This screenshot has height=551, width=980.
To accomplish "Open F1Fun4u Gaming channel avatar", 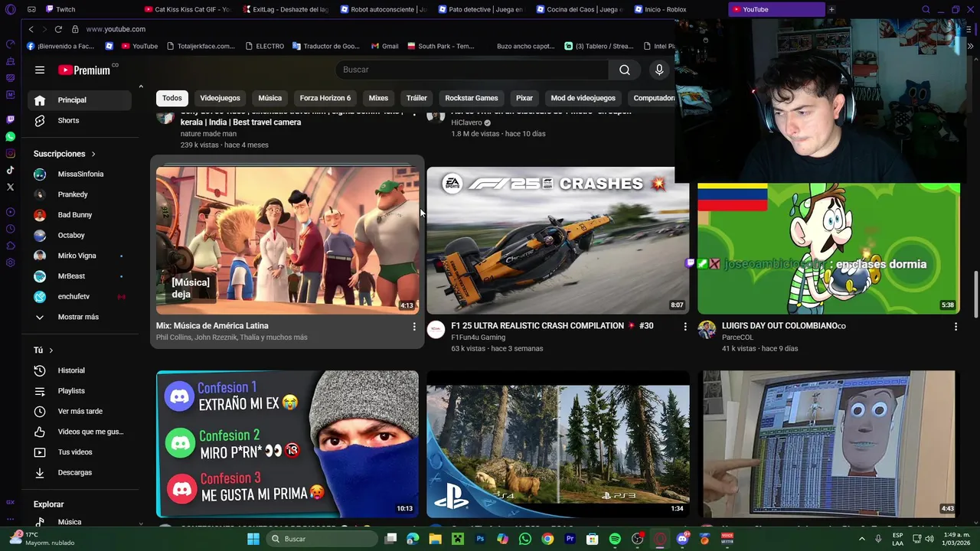I will [436, 330].
